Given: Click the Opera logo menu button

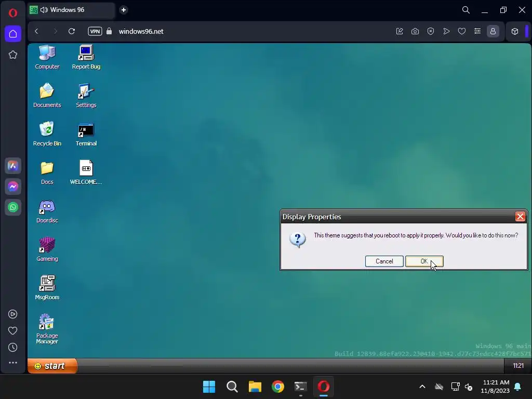Looking at the screenshot, I should [x=13, y=13].
